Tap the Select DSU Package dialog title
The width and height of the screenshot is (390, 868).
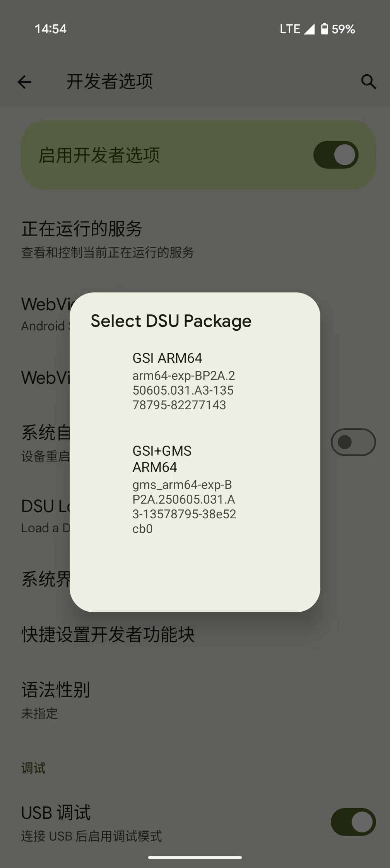(x=171, y=321)
